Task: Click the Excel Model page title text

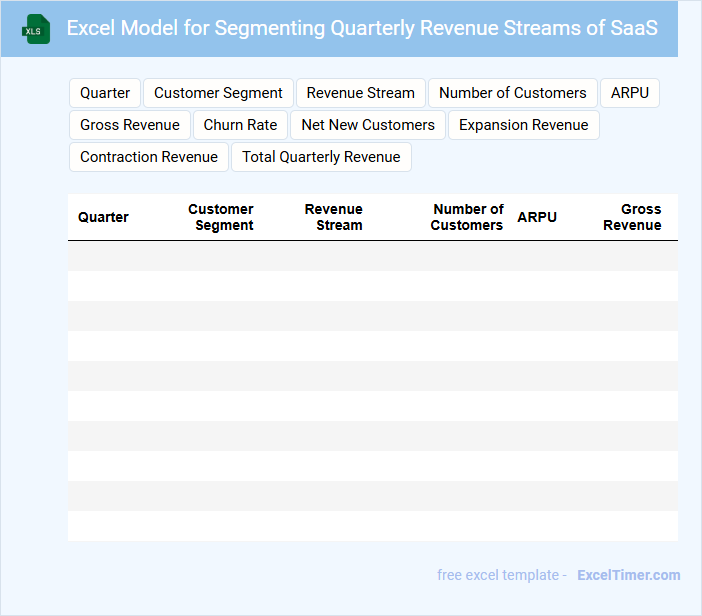Action: (362, 28)
